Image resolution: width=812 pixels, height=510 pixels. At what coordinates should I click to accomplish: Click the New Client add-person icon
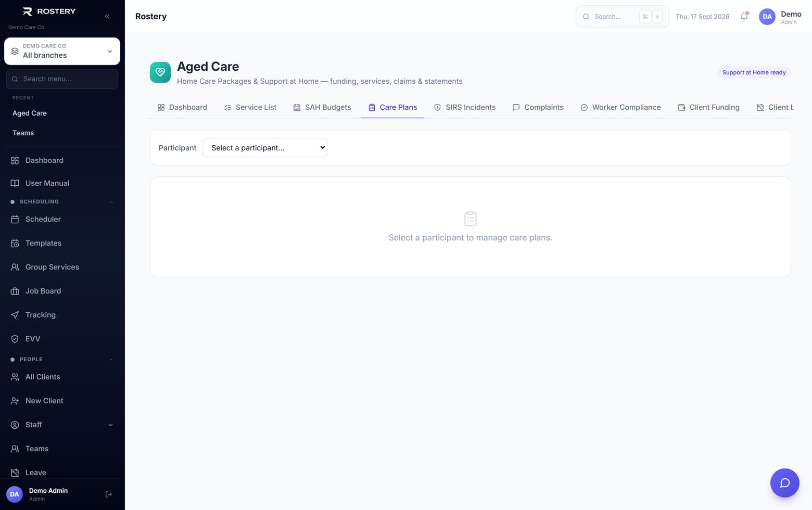(x=15, y=401)
